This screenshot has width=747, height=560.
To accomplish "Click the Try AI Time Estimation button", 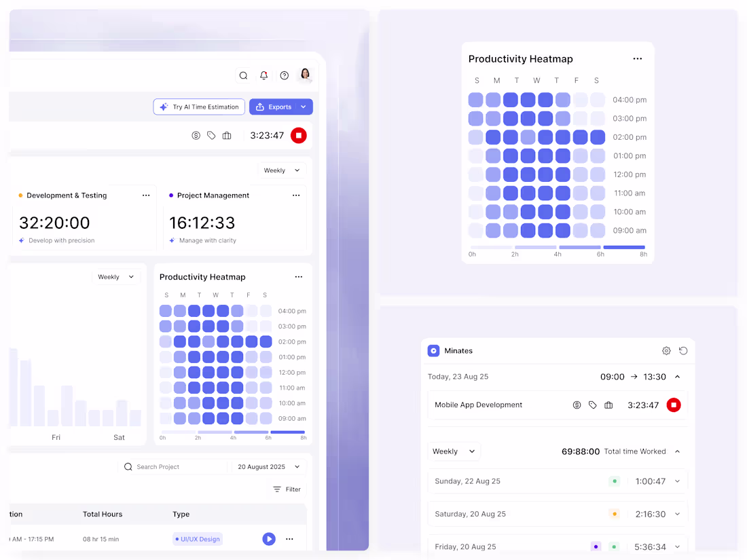I will click(x=199, y=107).
